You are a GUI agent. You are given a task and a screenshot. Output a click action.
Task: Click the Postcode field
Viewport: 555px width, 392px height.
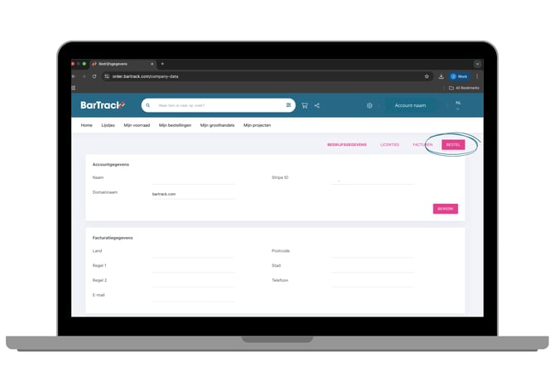pos(373,253)
